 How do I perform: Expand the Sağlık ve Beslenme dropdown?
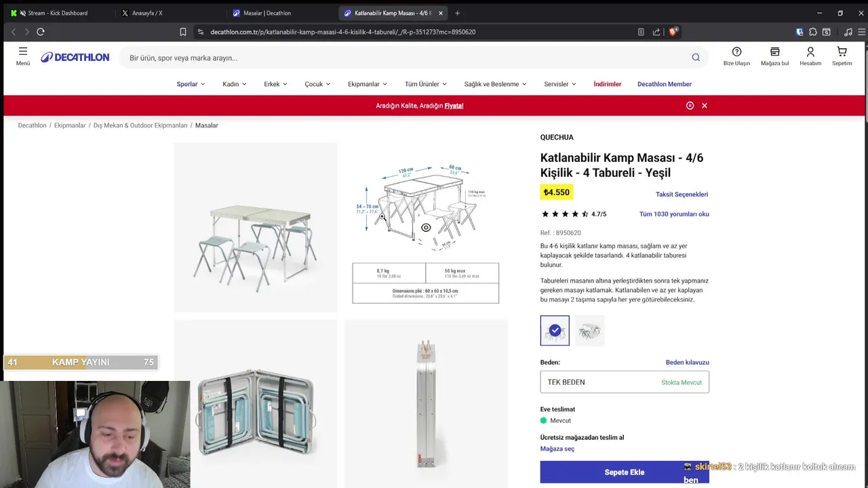(495, 84)
